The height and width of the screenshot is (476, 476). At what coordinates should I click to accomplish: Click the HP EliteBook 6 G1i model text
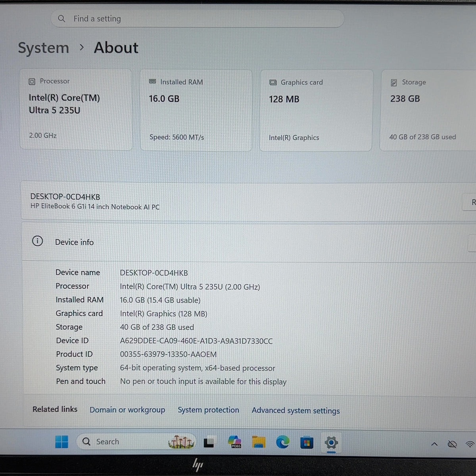95,207
